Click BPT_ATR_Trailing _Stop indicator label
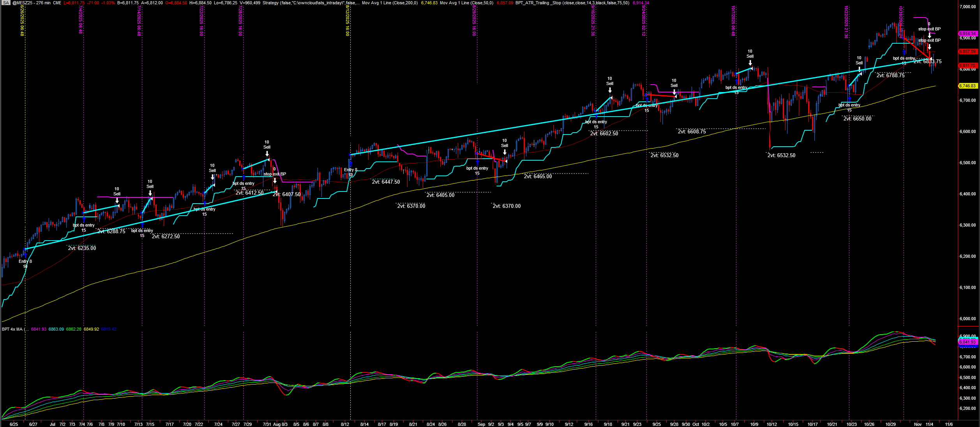Screen dimensions: 980x427 [572, 3]
